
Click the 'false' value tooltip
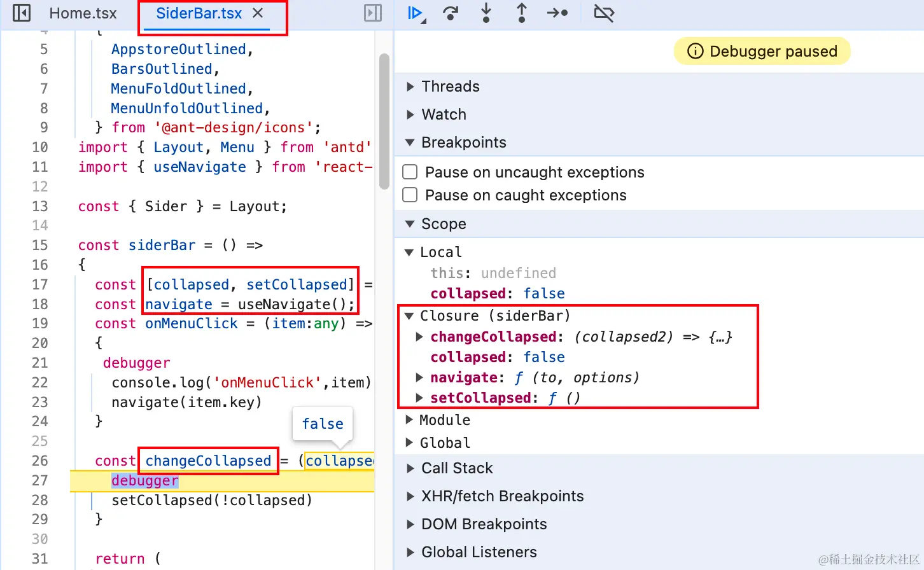tap(323, 424)
